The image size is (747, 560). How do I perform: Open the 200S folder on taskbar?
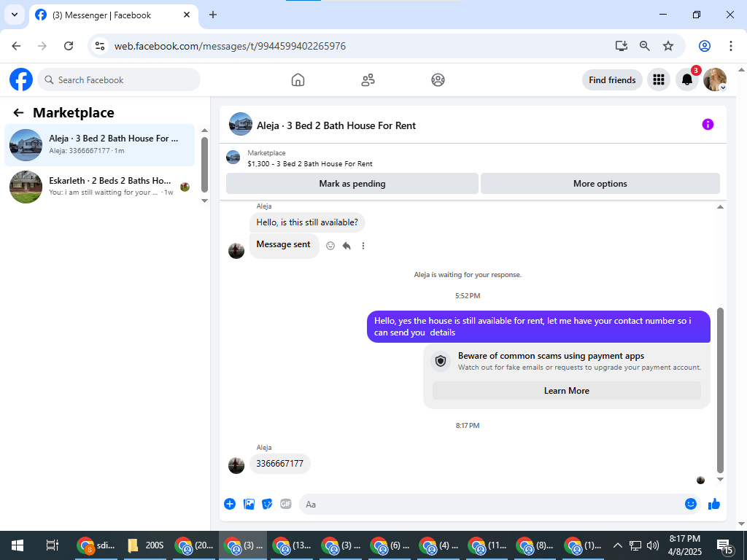146,545
